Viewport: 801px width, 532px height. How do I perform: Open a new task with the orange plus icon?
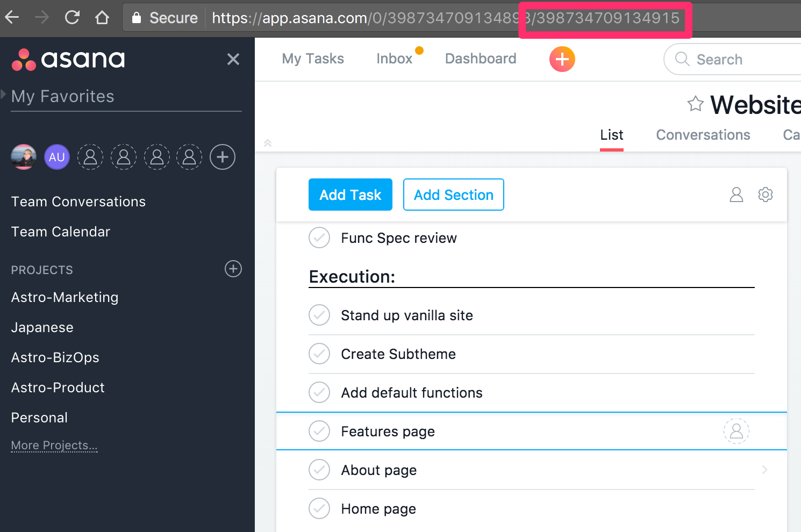(562, 59)
